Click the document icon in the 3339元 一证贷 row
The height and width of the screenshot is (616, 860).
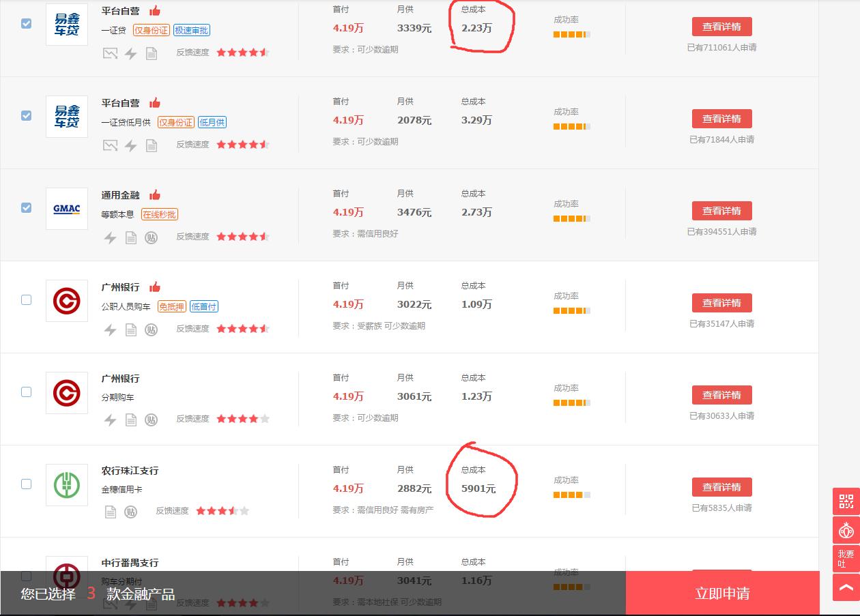(152, 53)
